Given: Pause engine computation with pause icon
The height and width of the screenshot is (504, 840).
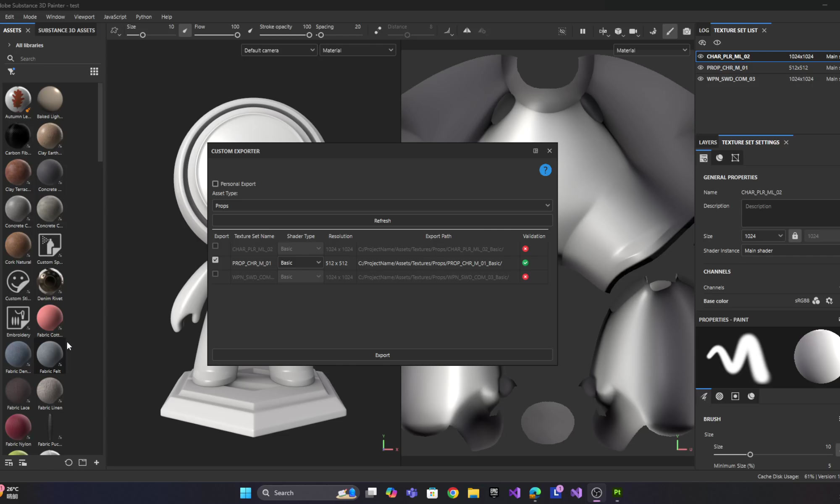Looking at the screenshot, I should coord(583,31).
